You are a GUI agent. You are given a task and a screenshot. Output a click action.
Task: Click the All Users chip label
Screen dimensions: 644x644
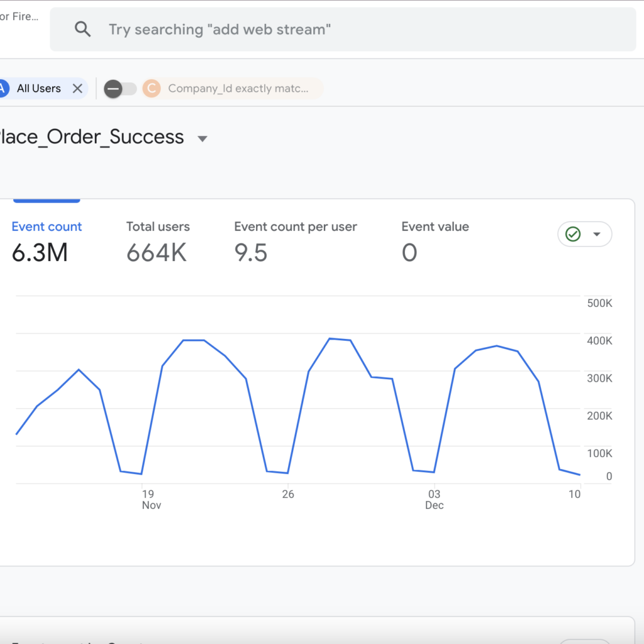(38, 88)
